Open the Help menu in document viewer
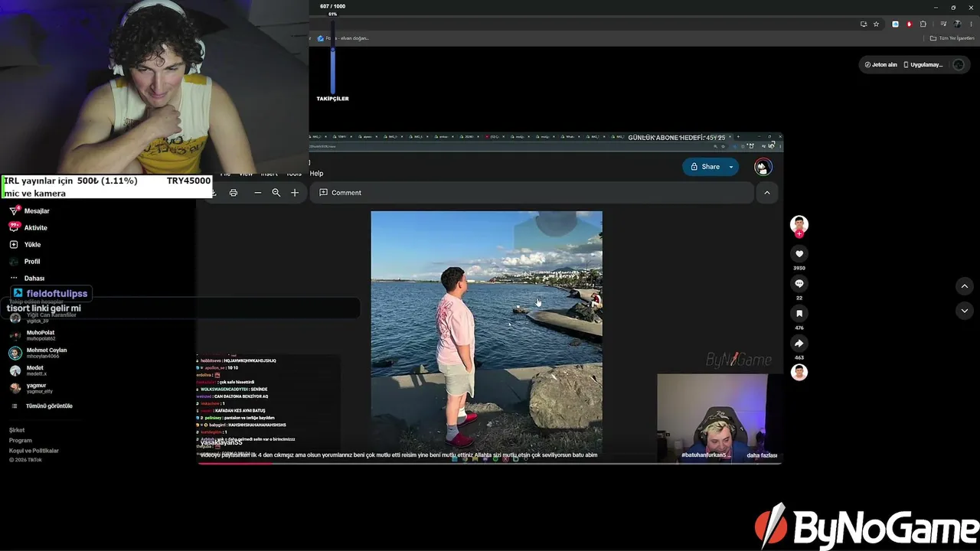The image size is (980, 551). [x=316, y=174]
